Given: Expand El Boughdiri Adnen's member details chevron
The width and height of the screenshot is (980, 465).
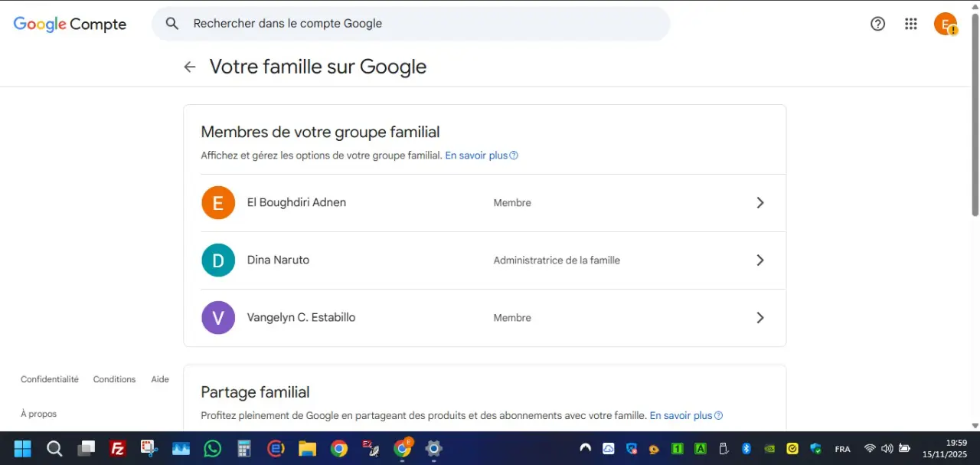Looking at the screenshot, I should click(760, 203).
